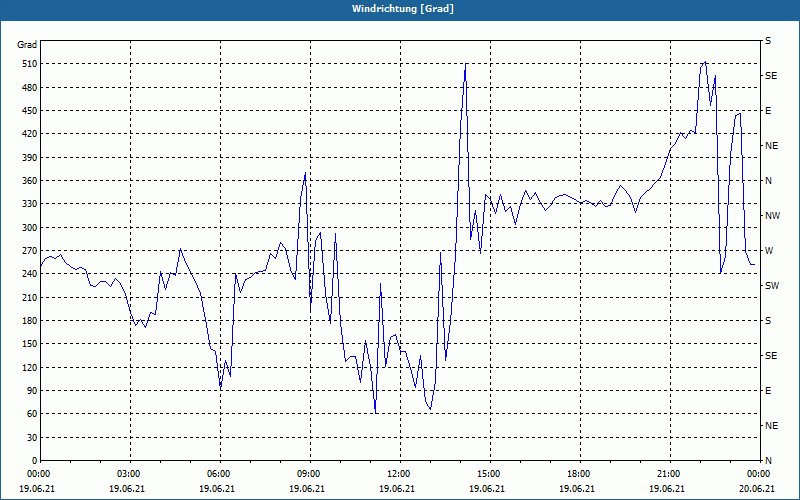
Task: Select the SW compass label
Action: click(x=772, y=286)
